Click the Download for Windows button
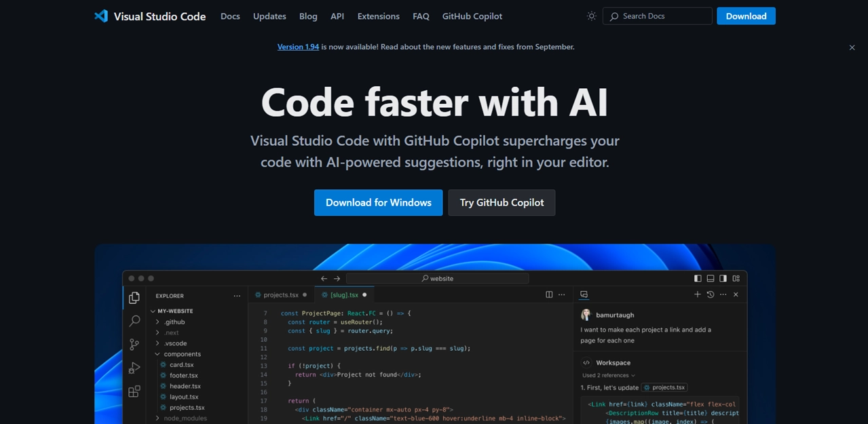Viewport: 868px width, 424px height. (378, 203)
